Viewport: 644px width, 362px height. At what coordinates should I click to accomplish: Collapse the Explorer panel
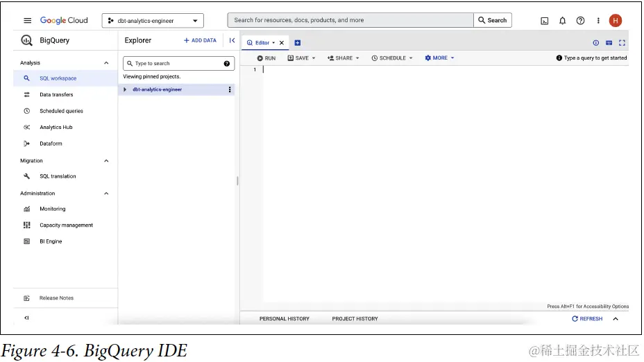[x=232, y=40]
